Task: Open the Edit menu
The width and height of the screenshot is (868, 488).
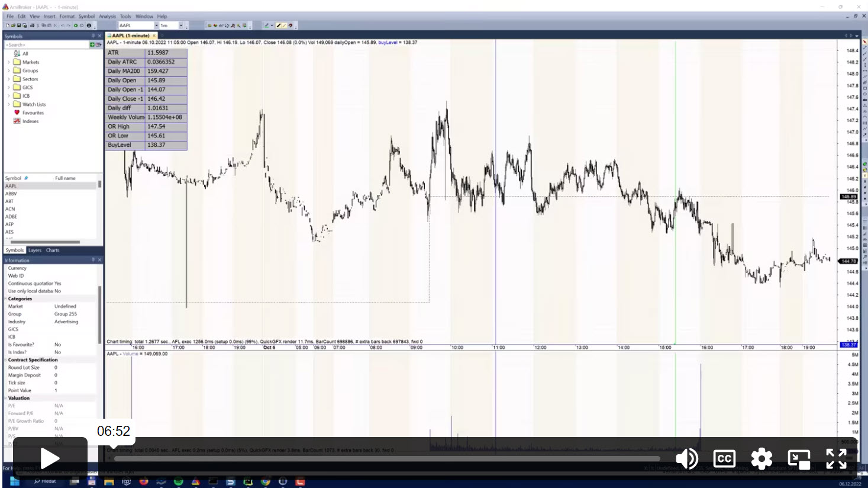Action: pyautogui.click(x=22, y=17)
